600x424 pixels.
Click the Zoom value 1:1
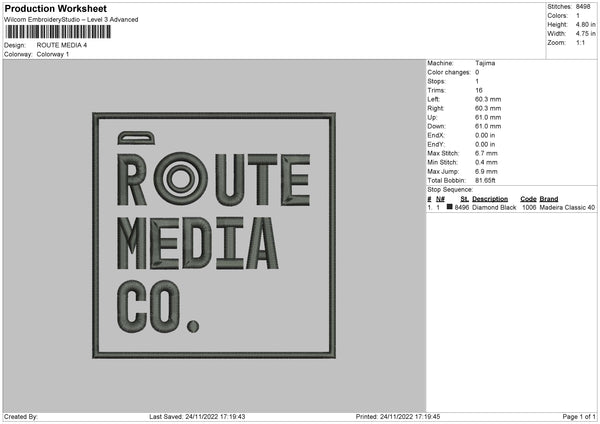(580, 42)
